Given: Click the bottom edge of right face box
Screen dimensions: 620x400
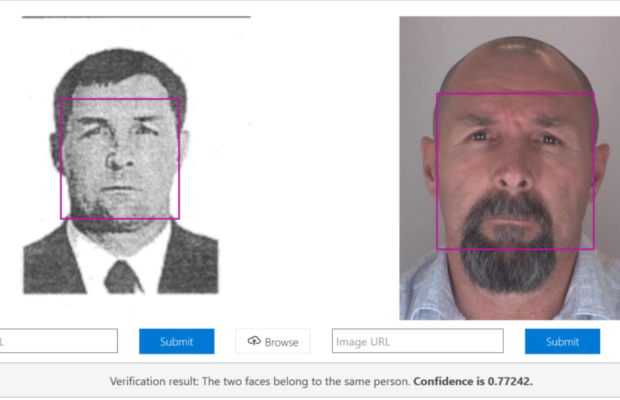Looking at the screenshot, I should [515, 249].
